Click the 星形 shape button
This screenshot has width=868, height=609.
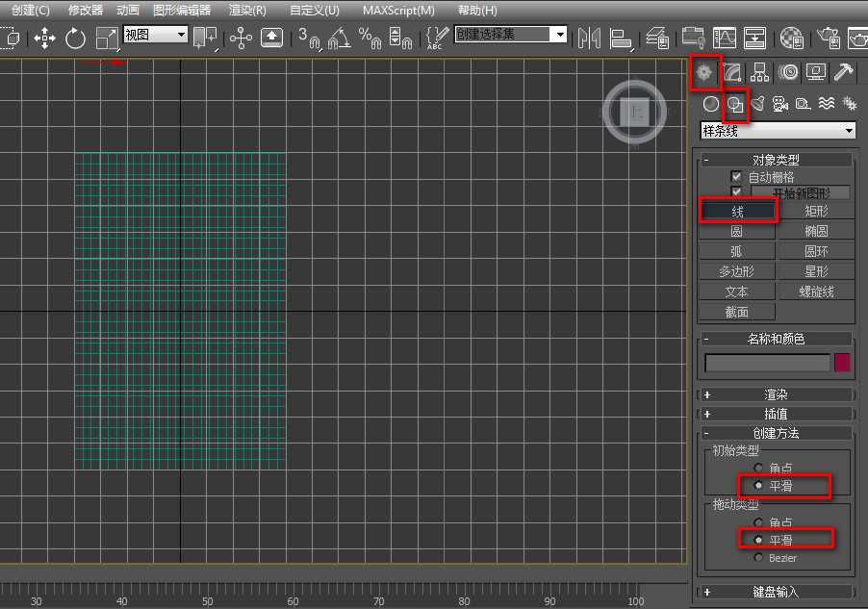coord(816,271)
